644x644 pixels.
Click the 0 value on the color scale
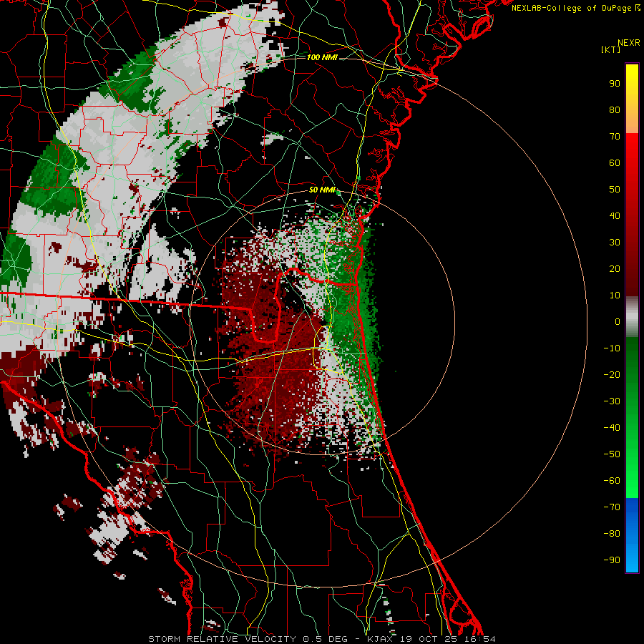click(618, 321)
